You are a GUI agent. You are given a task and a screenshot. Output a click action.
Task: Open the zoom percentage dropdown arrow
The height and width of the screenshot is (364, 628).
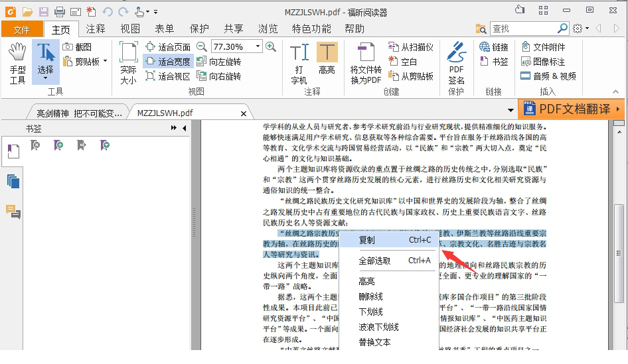pos(258,47)
